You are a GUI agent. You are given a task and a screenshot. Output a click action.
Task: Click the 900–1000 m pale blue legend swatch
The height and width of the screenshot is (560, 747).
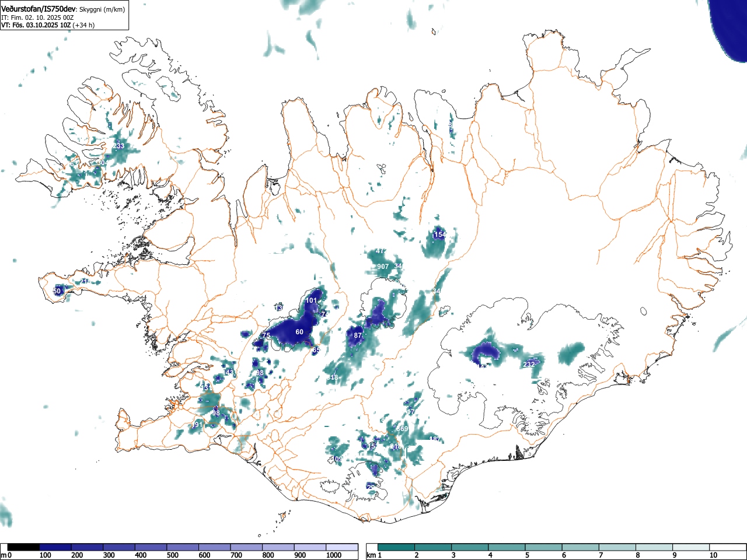pyautogui.click(x=310, y=547)
